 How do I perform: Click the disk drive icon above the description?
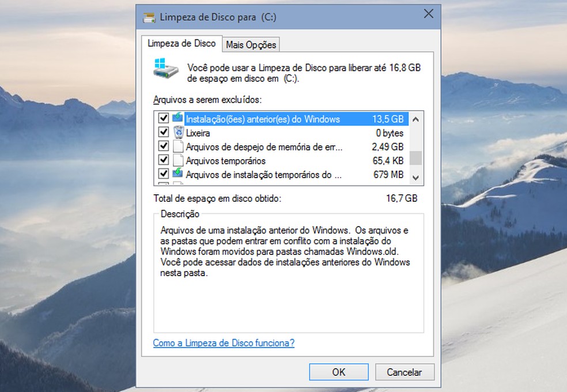coord(166,69)
